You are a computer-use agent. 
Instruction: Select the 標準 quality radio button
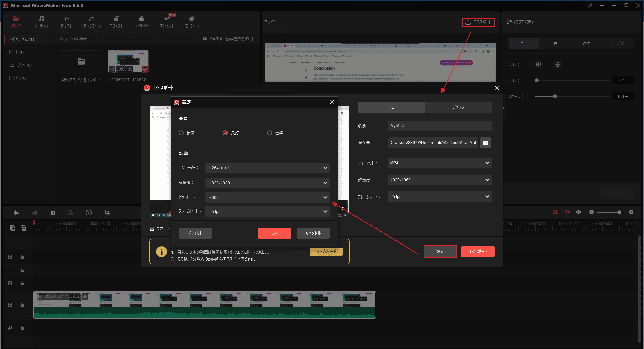coord(270,133)
